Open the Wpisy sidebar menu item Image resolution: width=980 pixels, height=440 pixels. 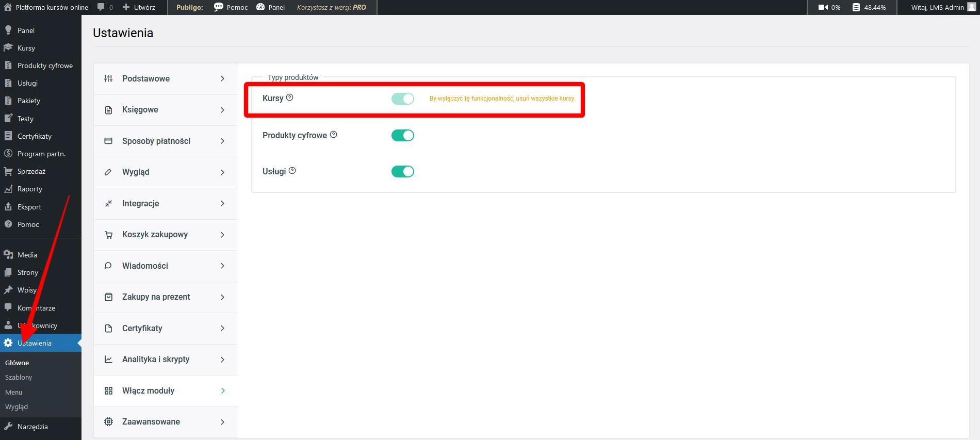41,290
